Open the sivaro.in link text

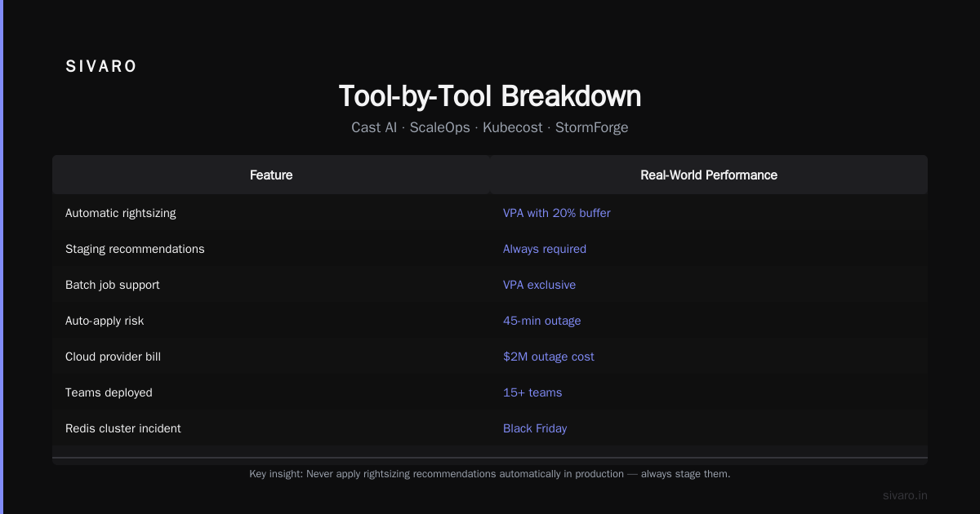[x=905, y=495]
